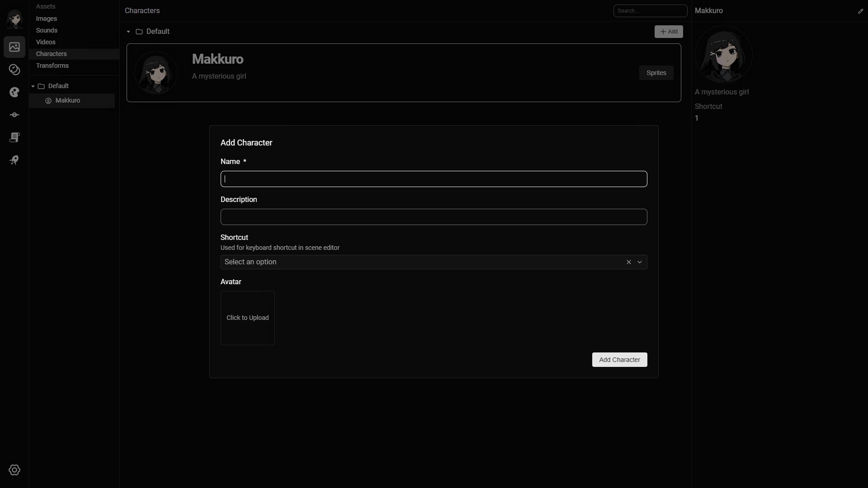Open Sprites on the Makkuro card
The image size is (868, 488).
tap(656, 73)
